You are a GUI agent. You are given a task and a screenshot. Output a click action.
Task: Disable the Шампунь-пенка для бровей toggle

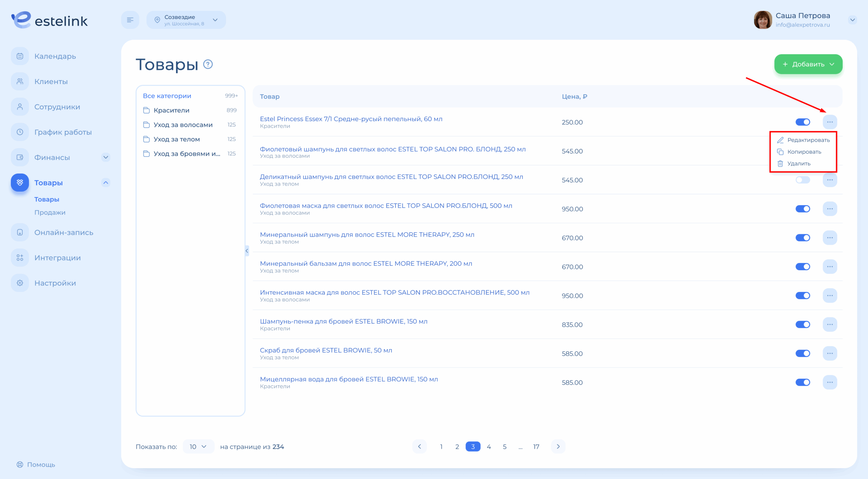[803, 324]
